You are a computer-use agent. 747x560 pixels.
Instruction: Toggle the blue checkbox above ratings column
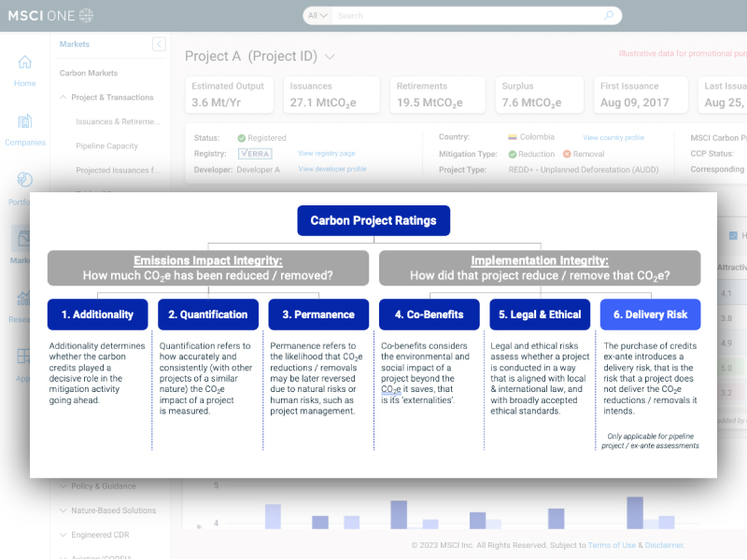point(733,235)
